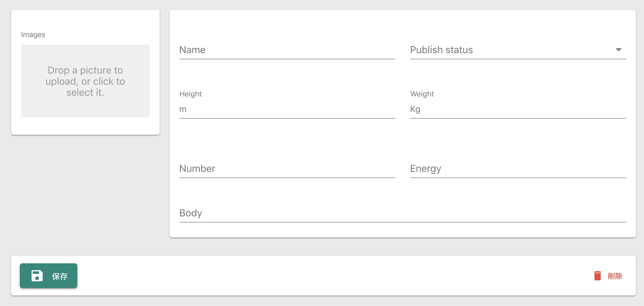Click the red 削除 delete text
Image resolution: width=644 pixels, height=306 pixels.
pyautogui.click(x=615, y=276)
